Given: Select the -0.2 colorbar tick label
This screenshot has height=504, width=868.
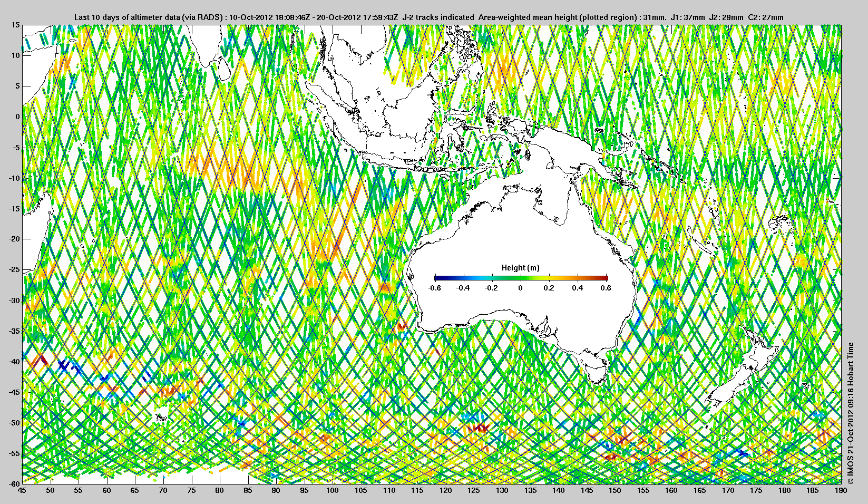Looking at the screenshot, I should [492, 288].
